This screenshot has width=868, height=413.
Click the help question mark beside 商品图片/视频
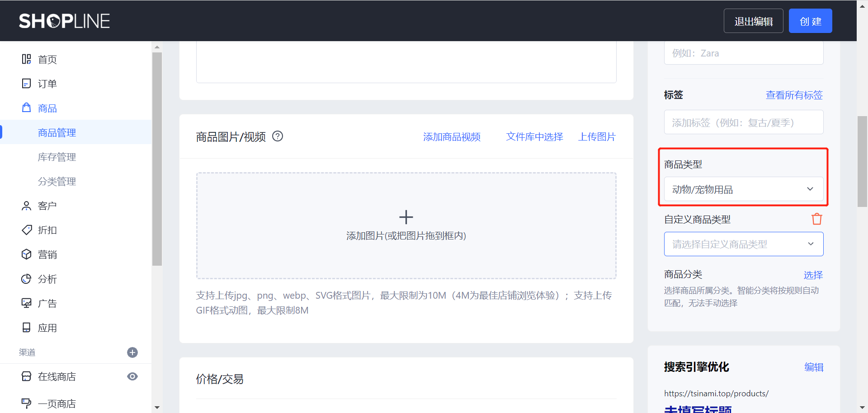tap(278, 136)
